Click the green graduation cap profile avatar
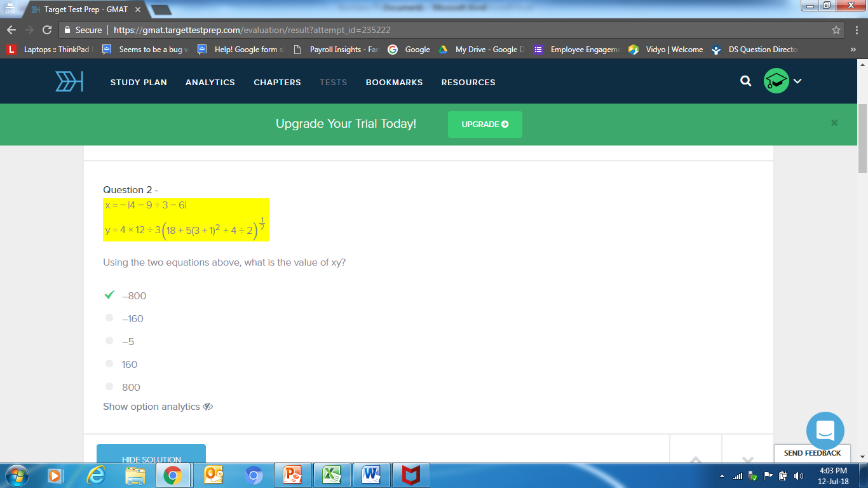The width and height of the screenshot is (868, 488). tap(776, 81)
